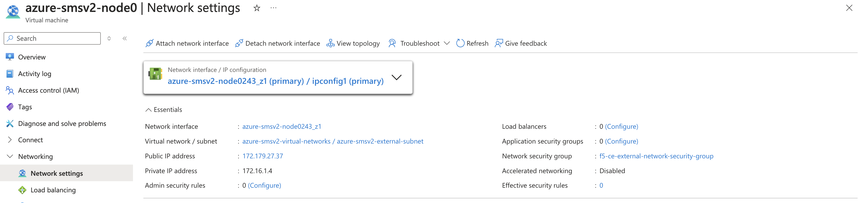Click the Refresh icon
The width and height of the screenshot is (868, 203).
pos(460,43)
